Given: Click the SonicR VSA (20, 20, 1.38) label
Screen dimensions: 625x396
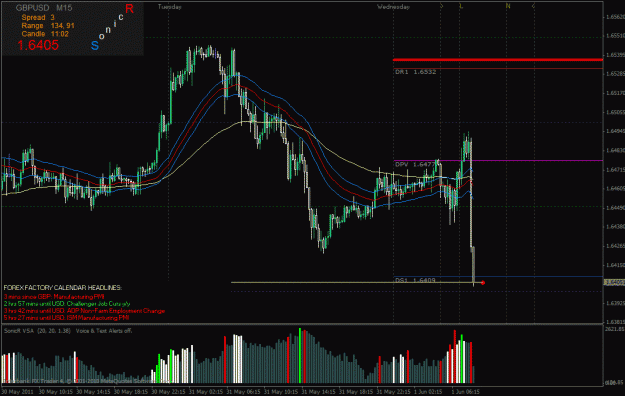Looking at the screenshot, I should (x=37, y=331).
